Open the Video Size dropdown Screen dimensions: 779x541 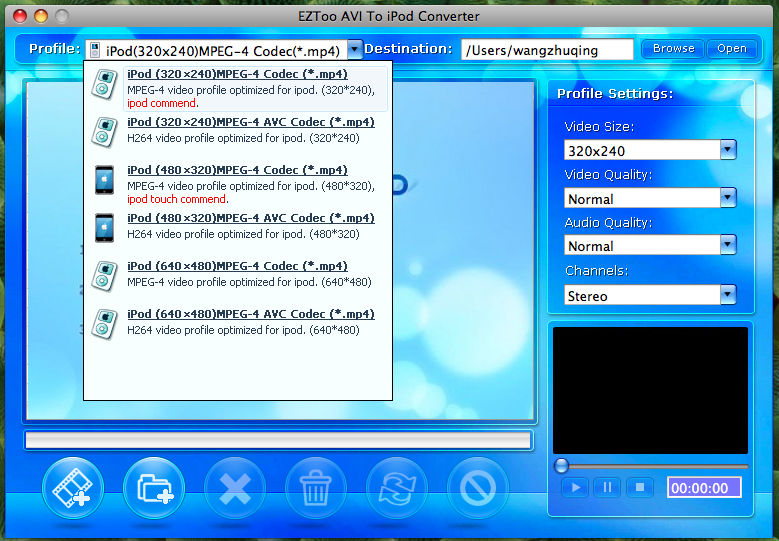coord(727,150)
